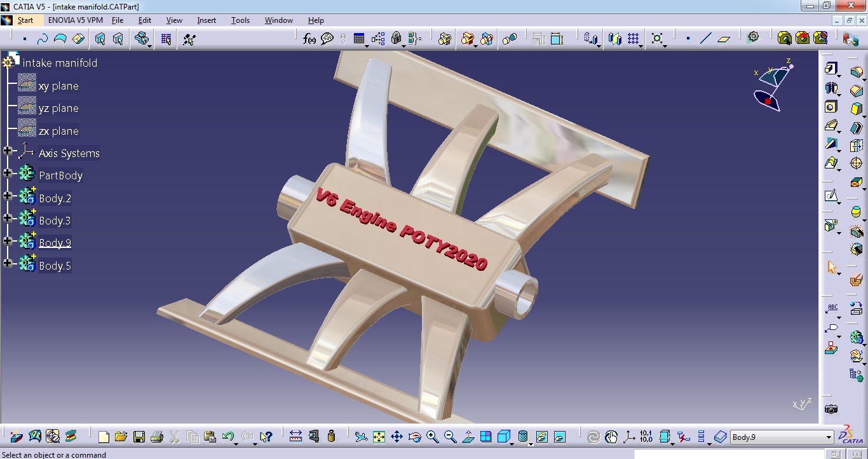Click the Line tool icon
The height and width of the screenshot is (459, 868).
705,39
